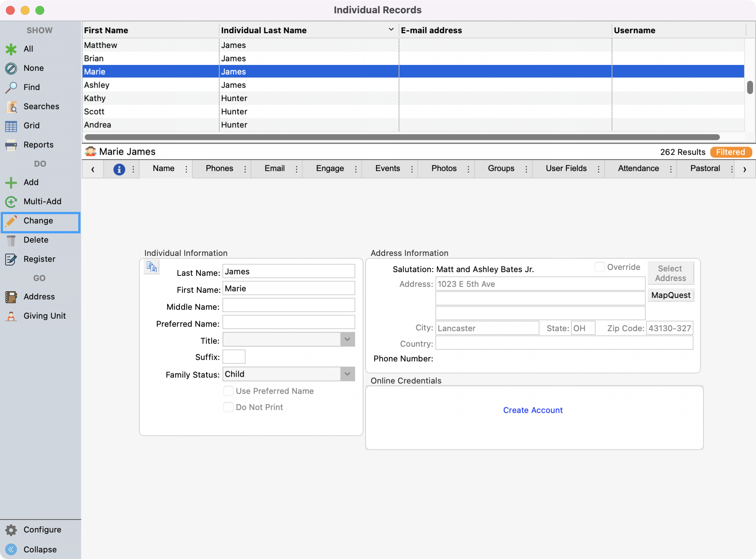This screenshot has width=756, height=559.
Task: Open the Attendance tab
Action: click(638, 169)
